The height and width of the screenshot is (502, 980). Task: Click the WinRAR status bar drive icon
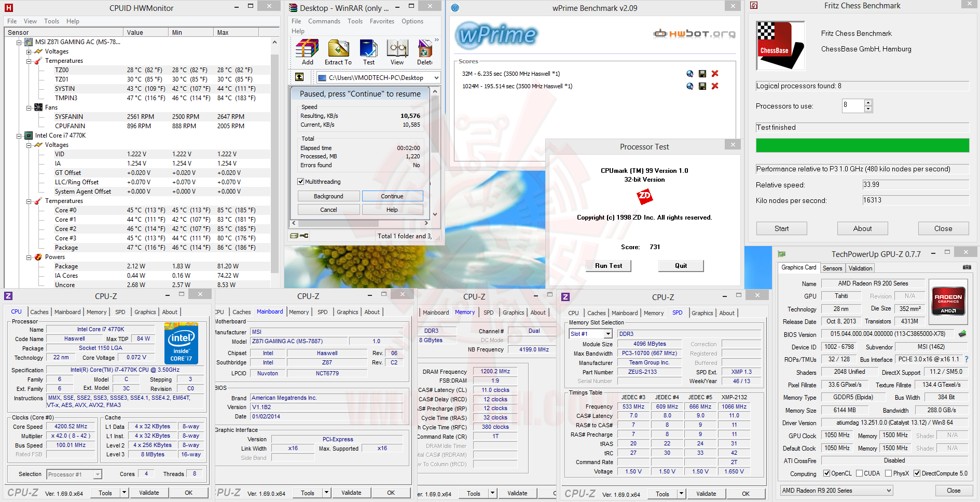click(x=294, y=236)
